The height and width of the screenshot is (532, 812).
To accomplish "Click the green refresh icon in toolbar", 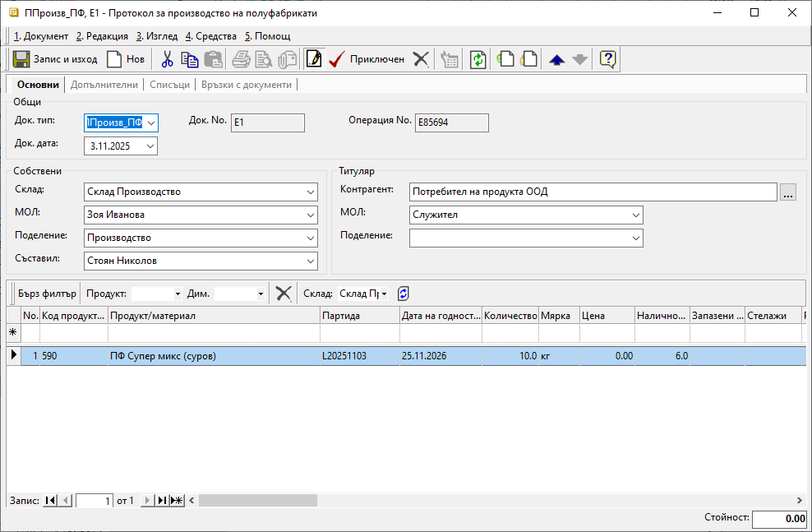I will 478,59.
